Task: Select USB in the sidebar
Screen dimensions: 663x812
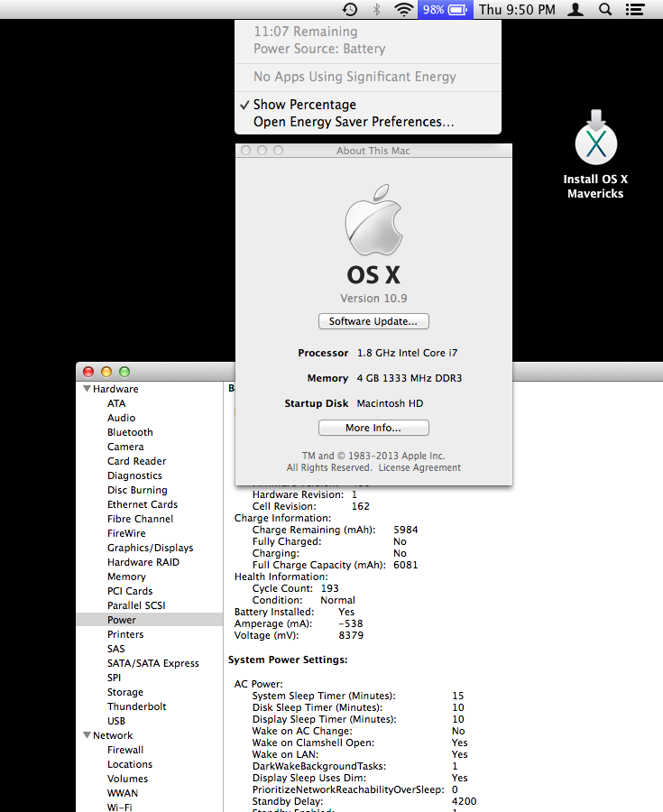Action: tap(116, 721)
